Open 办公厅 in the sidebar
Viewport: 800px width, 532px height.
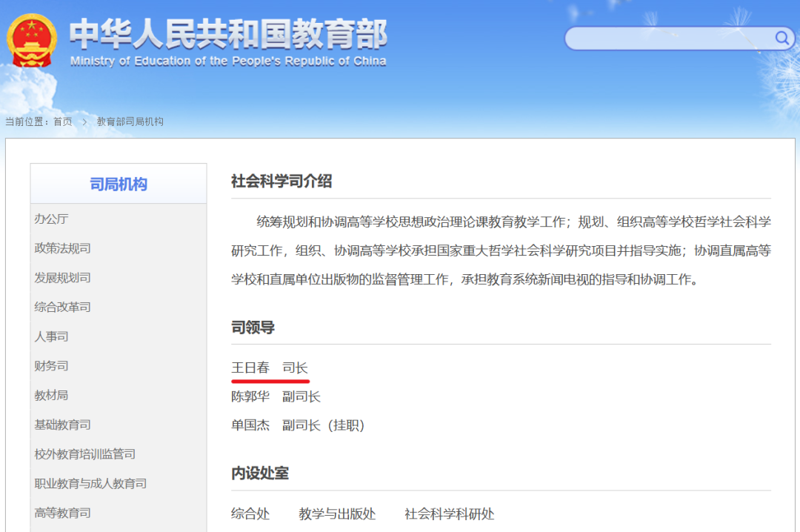[x=51, y=219]
